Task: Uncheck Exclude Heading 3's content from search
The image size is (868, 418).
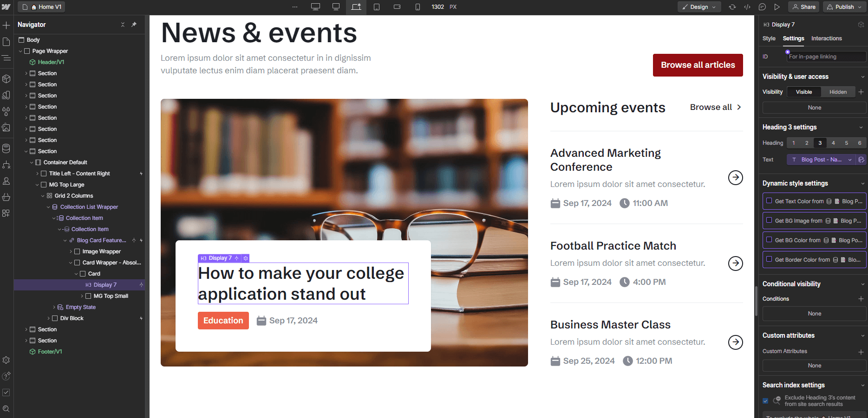Action: 765,400
